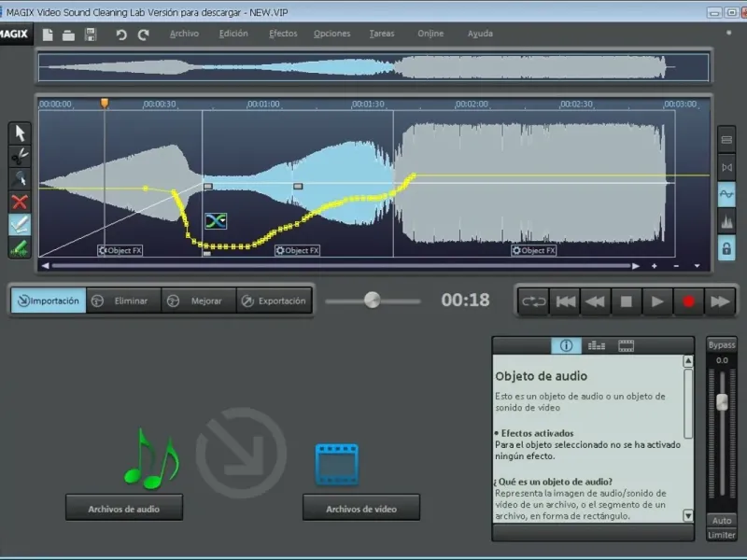Open the Tareas menu

pyautogui.click(x=382, y=34)
